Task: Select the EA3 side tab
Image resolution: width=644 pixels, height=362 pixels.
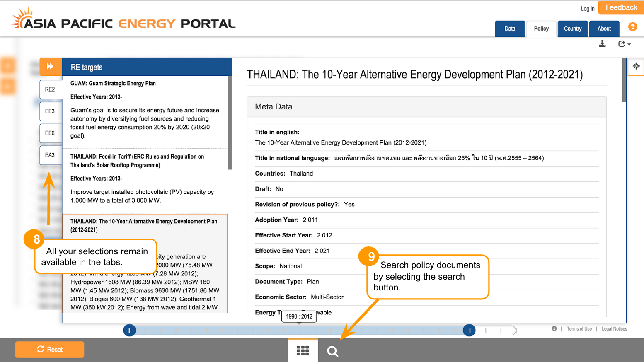Action: point(50,155)
